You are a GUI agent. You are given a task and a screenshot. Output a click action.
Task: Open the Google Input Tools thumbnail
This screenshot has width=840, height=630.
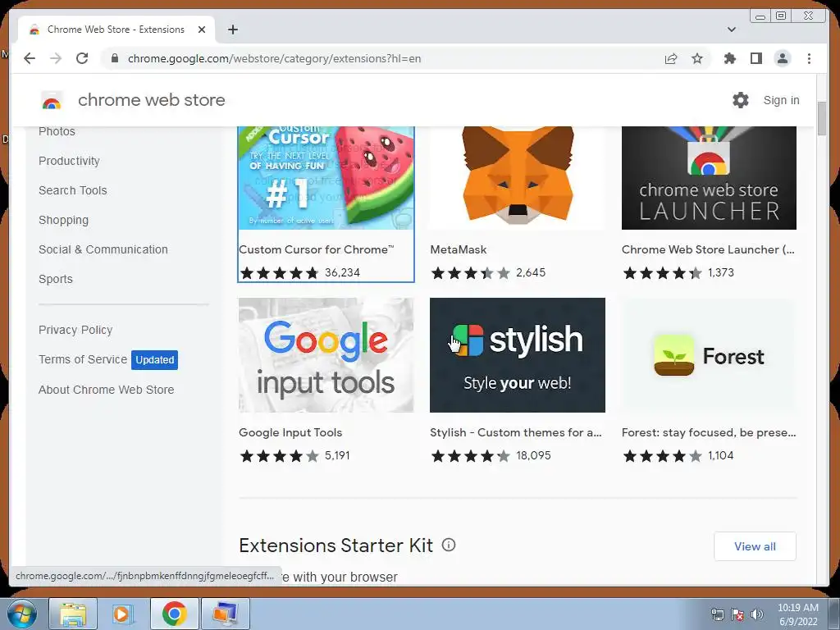[326, 355]
